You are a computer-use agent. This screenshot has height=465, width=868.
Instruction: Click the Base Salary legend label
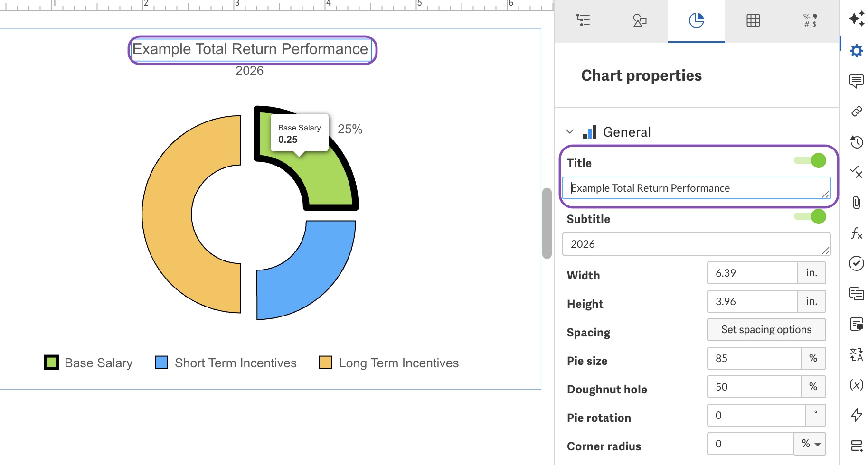[99, 363]
